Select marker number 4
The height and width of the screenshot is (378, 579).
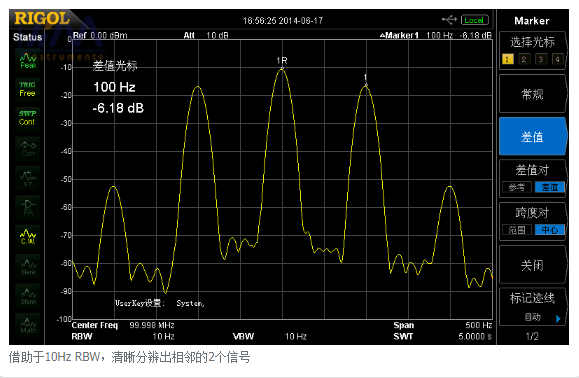tap(557, 59)
